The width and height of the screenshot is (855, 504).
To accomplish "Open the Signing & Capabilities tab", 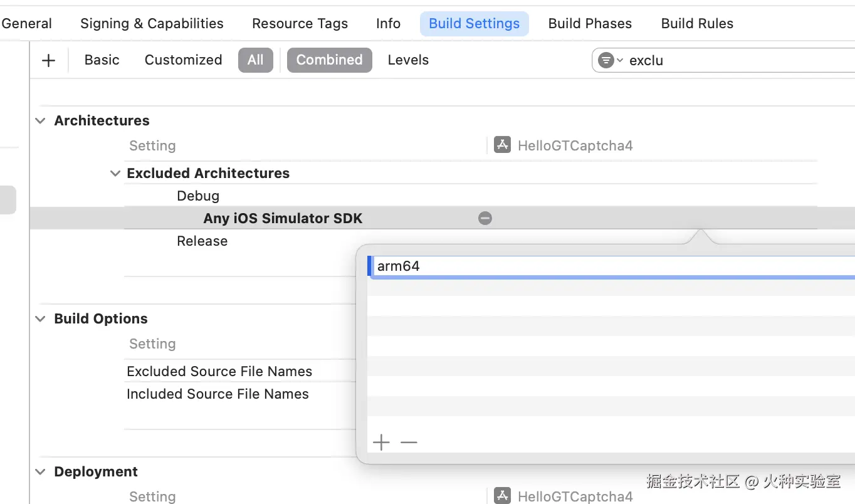I will point(152,24).
